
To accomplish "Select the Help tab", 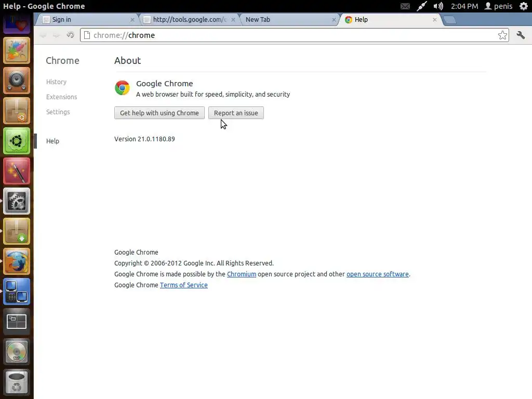I will 390,20.
